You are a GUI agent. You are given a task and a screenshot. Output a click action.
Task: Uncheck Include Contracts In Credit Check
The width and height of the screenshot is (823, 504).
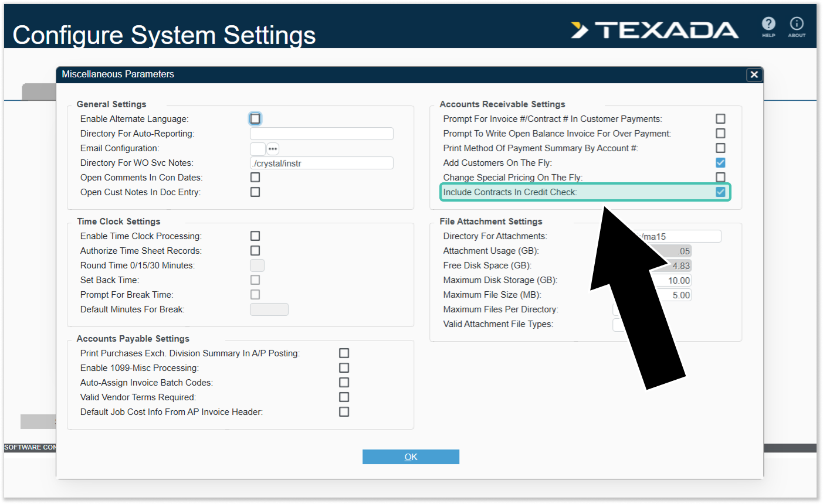pyautogui.click(x=720, y=192)
